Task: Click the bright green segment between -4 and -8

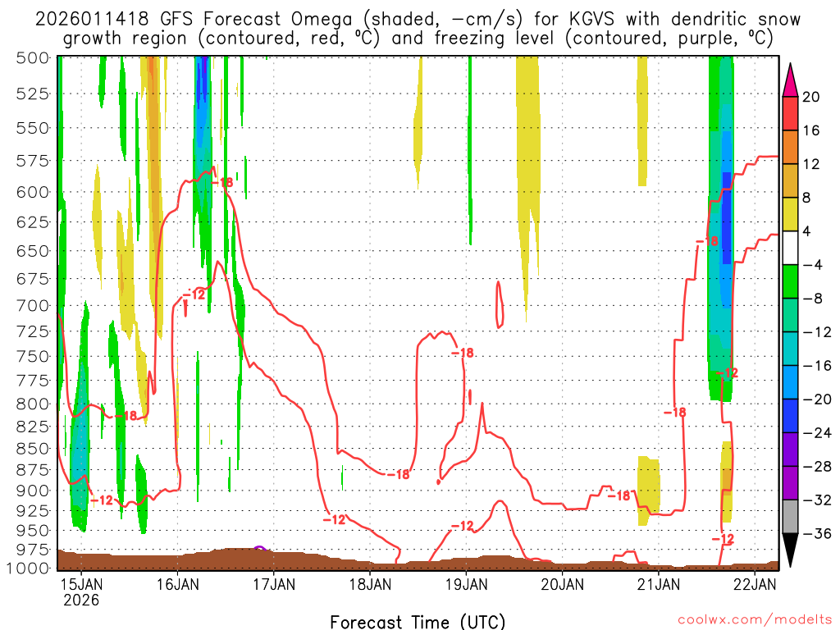Action: click(790, 282)
